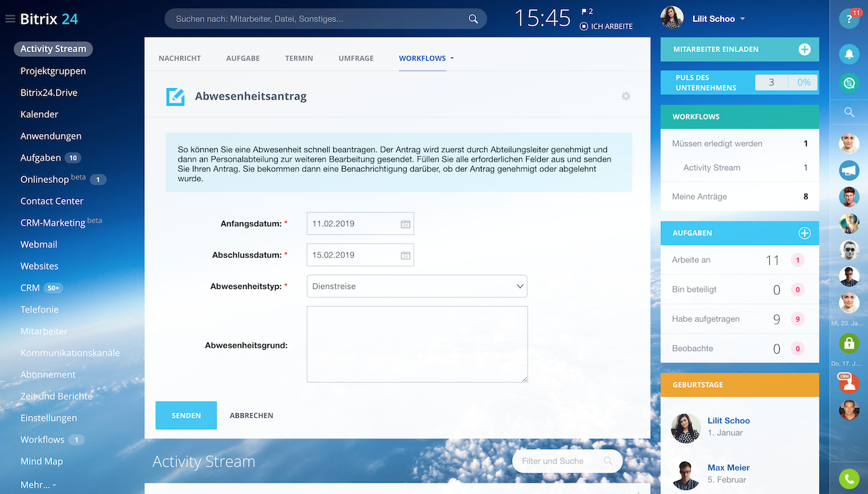Open the CRM chat contact icon

849,383
